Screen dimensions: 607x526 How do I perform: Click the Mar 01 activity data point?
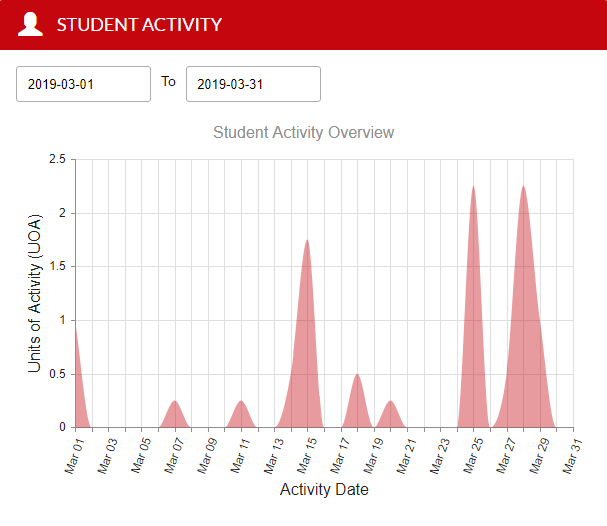click(x=76, y=325)
